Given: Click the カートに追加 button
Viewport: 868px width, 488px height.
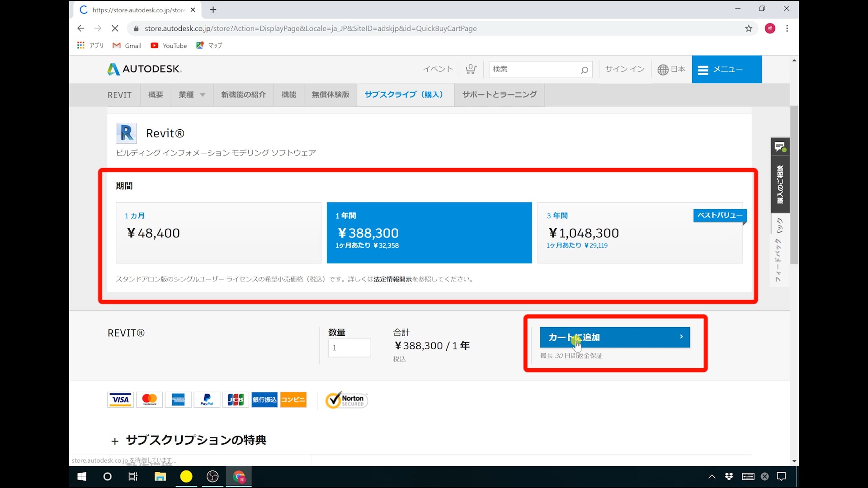Looking at the screenshot, I should [x=614, y=337].
